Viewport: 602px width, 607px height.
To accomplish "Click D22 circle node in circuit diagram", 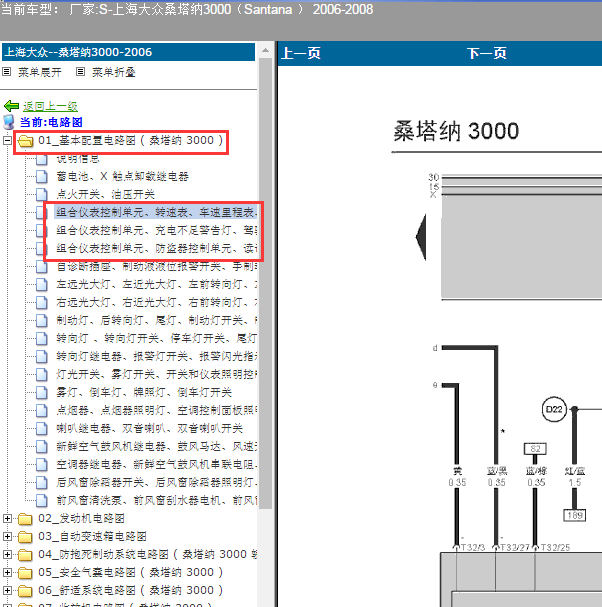I will tap(554, 410).
